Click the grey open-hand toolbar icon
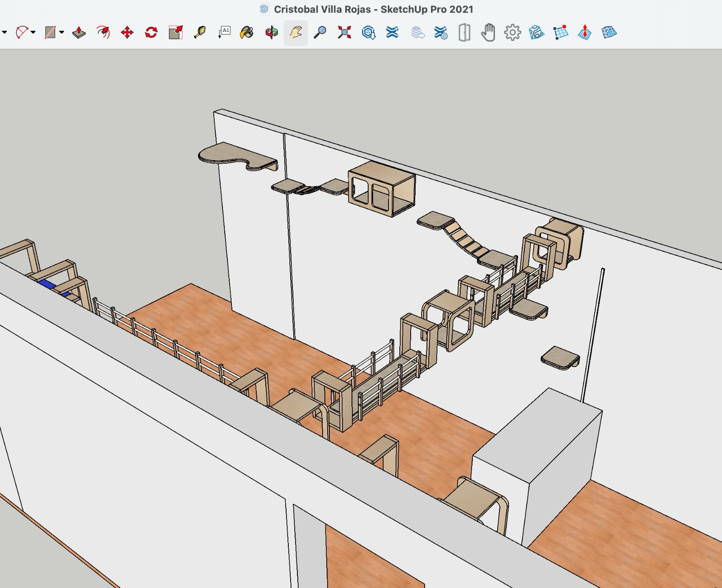722x588 pixels. coord(488,32)
